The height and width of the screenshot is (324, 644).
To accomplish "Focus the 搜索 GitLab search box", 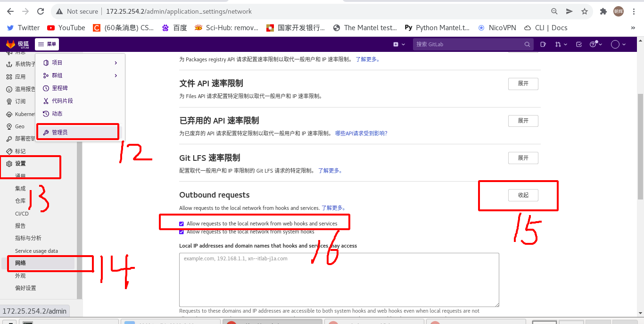I will click(473, 44).
